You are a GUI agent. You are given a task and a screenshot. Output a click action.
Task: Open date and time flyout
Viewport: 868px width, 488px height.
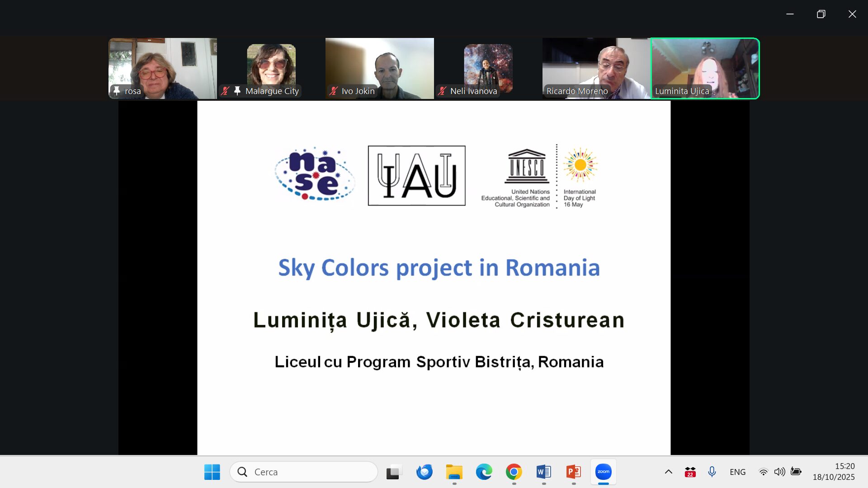(x=833, y=472)
